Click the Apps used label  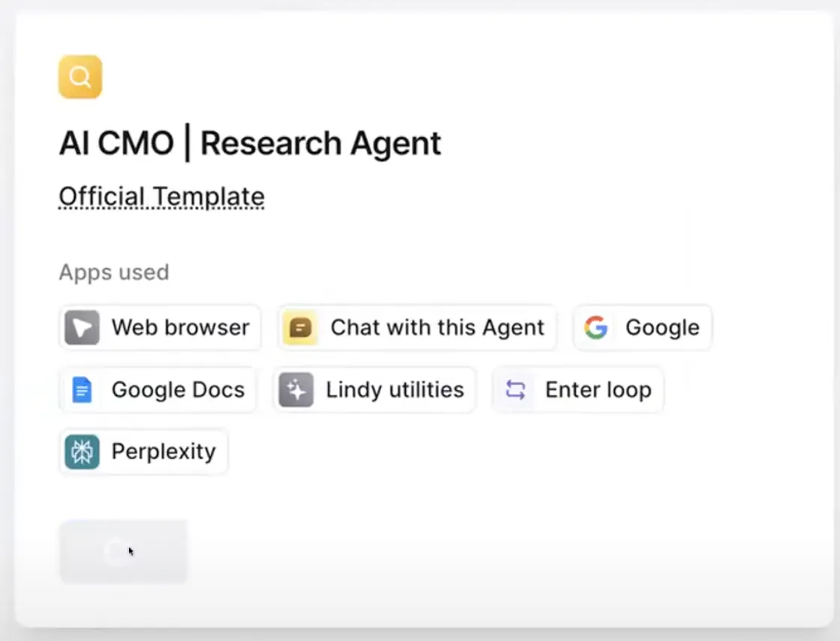[x=114, y=272]
